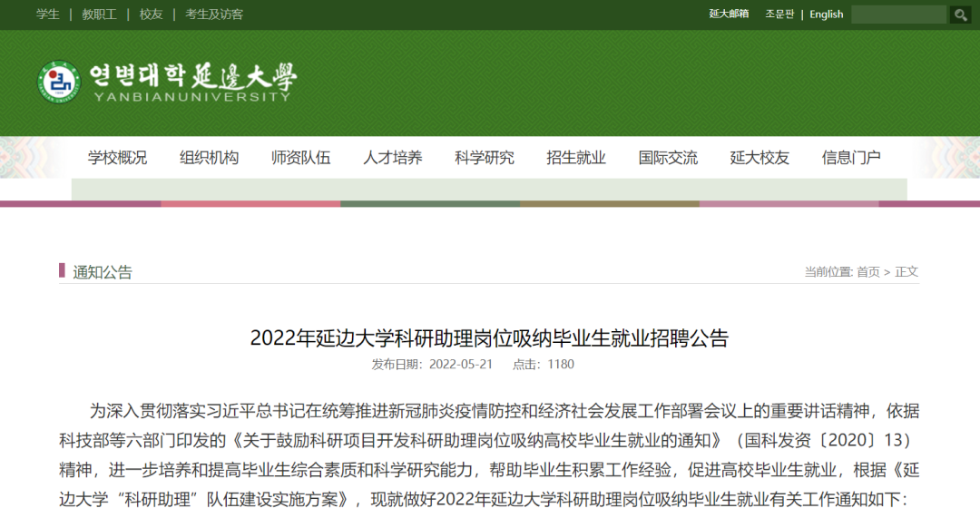
Task: Click the 首页 breadcrumb link
Action: click(868, 272)
